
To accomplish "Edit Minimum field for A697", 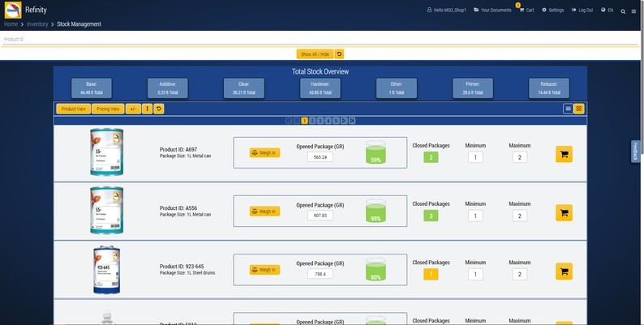I will [475, 157].
